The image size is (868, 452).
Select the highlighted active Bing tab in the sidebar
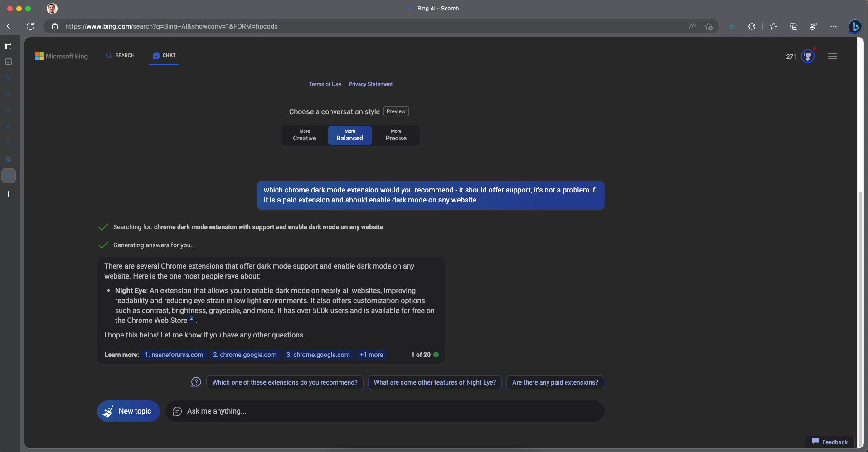click(9, 176)
